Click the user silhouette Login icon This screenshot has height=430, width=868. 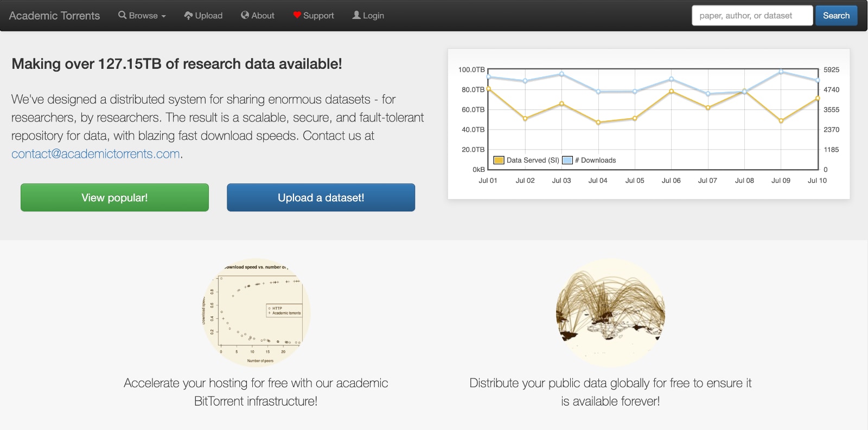[356, 15]
